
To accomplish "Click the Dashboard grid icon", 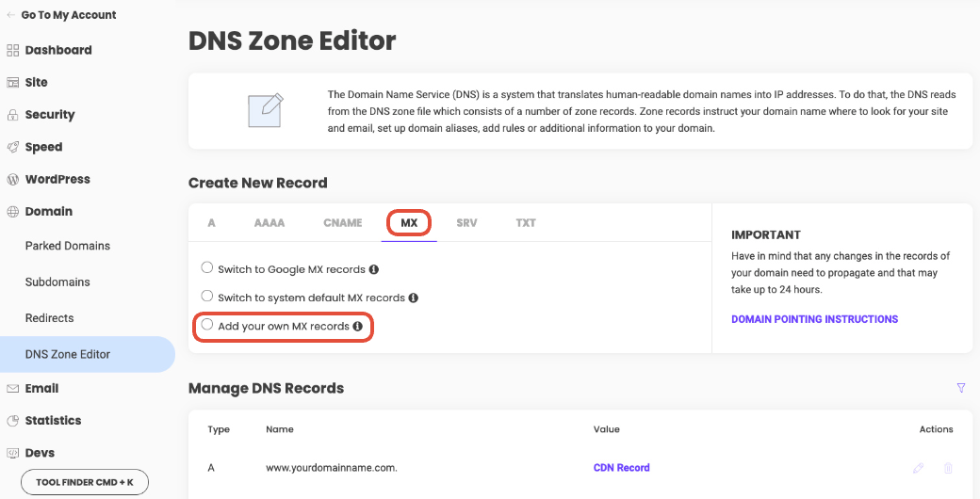I will pyautogui.click(x=12, y=51).
